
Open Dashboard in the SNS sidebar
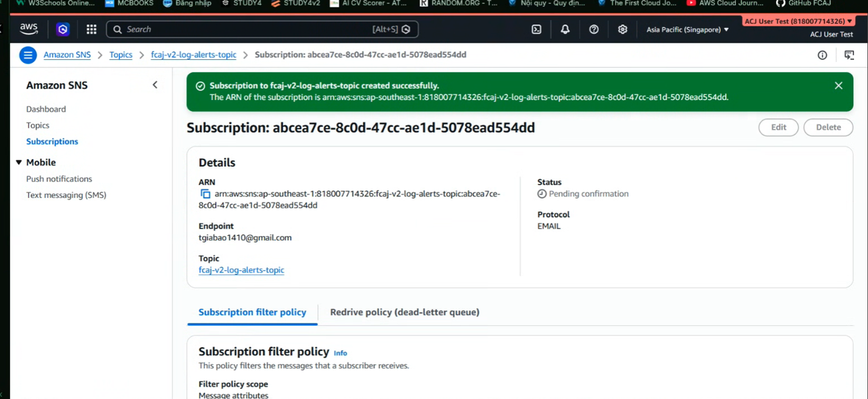pyautogui.click(x=46, y=109)
